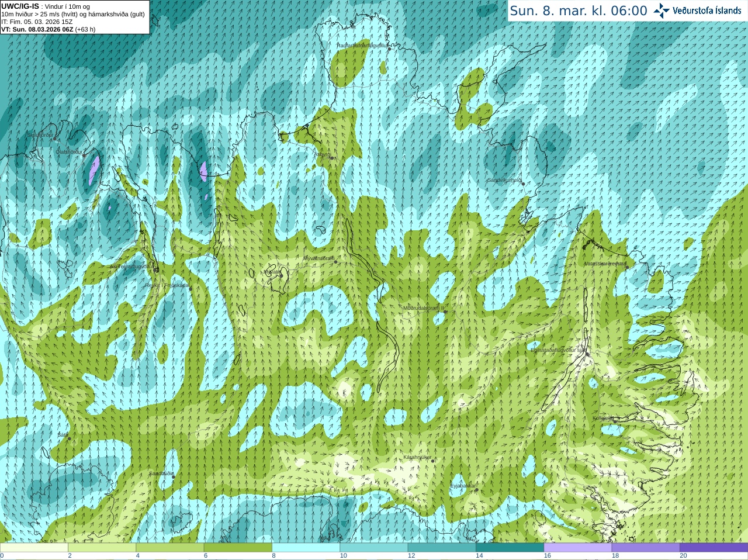Pick the 12–14 m/s teal legend swatch
Viewport: 748px width, 560px height.
[x=442, y=548]
